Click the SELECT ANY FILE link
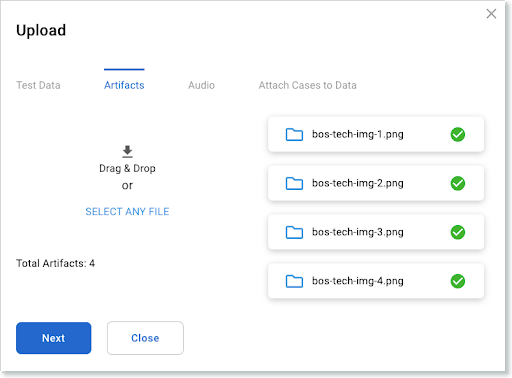The height and width of the screenshot is (378, 512). (x=127, y=212)
